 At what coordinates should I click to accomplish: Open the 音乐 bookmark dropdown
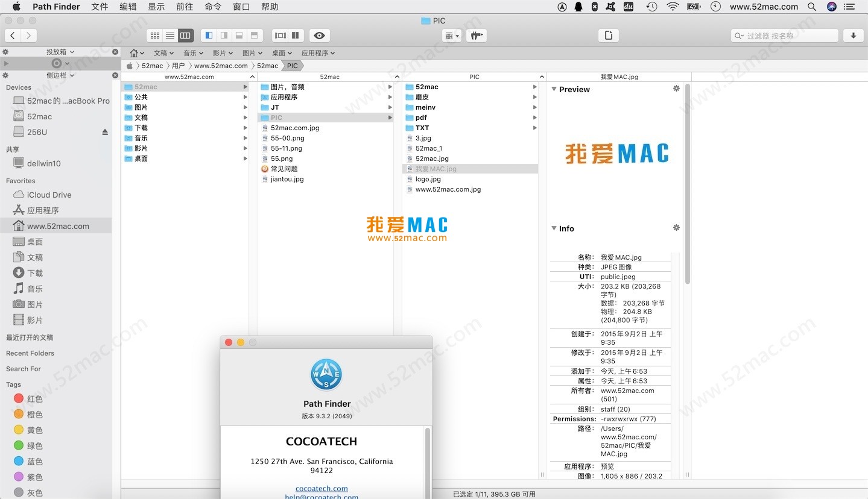(193, 53)
